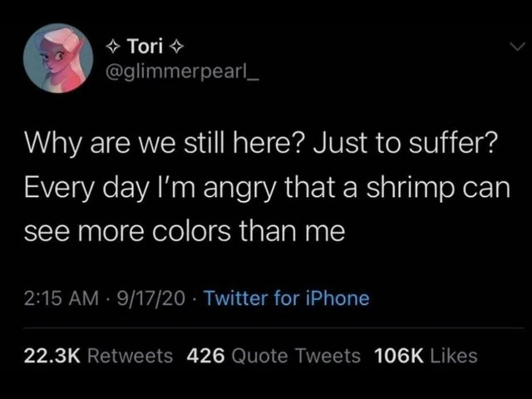Click the "see more colors than me" line
532x399 pixels.
point(185,232)
